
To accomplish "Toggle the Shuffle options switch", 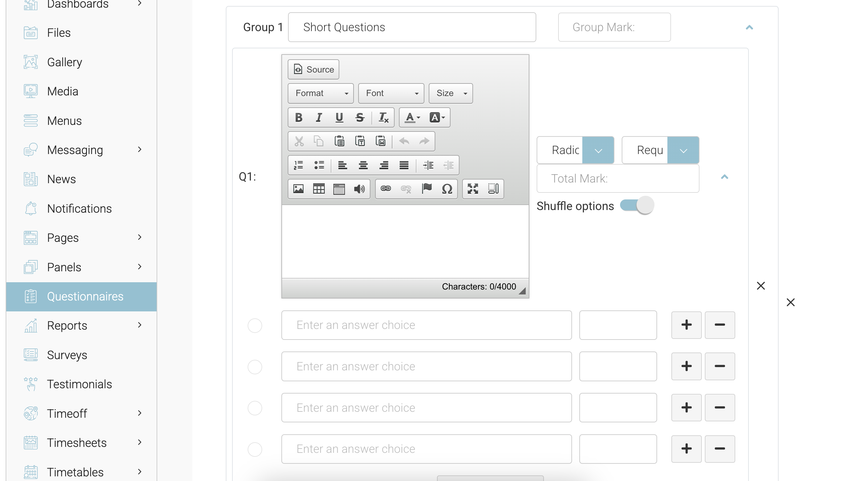I will click(x=637, y=205).
